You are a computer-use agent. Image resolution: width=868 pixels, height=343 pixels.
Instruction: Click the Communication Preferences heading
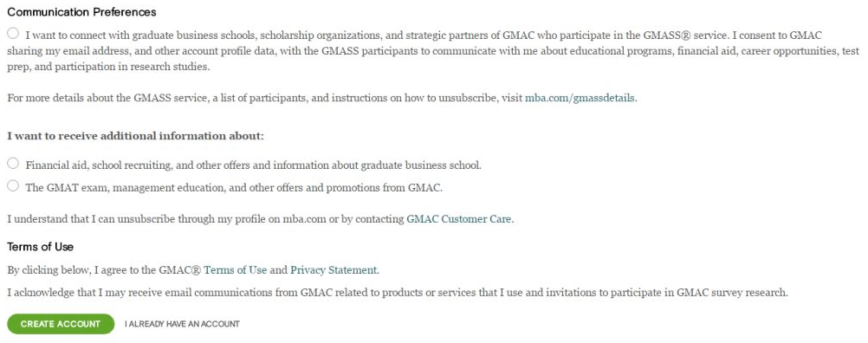click(82, 12)
